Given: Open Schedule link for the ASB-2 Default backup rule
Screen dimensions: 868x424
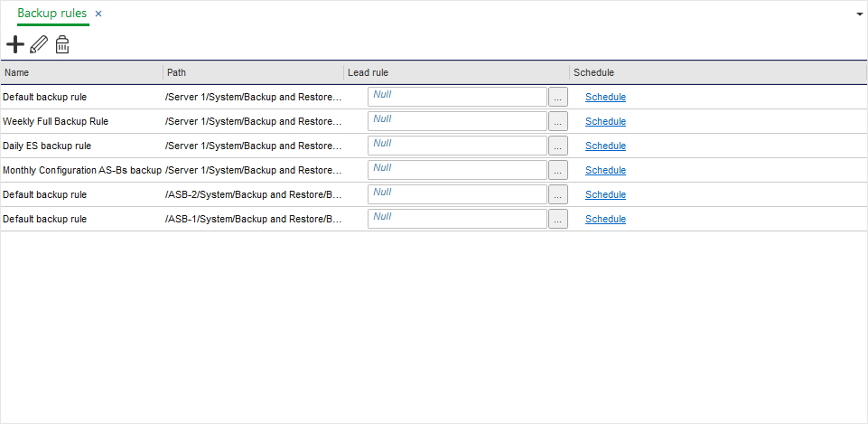Looking at the screenshot, I should pos(605,194).
